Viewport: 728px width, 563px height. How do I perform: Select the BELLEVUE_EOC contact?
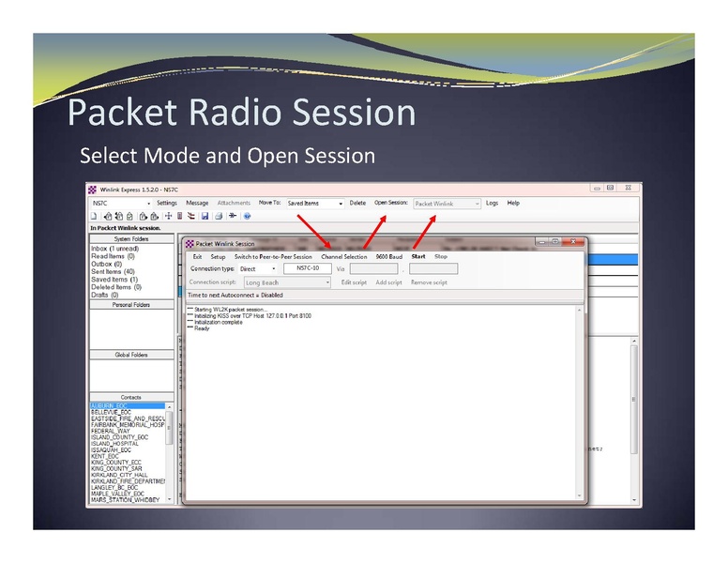[x=112, y=413]
